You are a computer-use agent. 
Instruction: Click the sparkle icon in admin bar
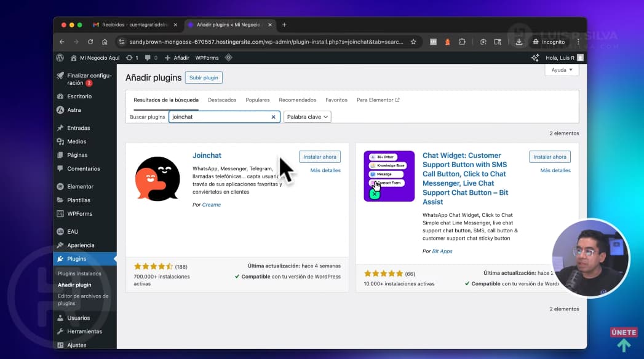coord(535,58)
